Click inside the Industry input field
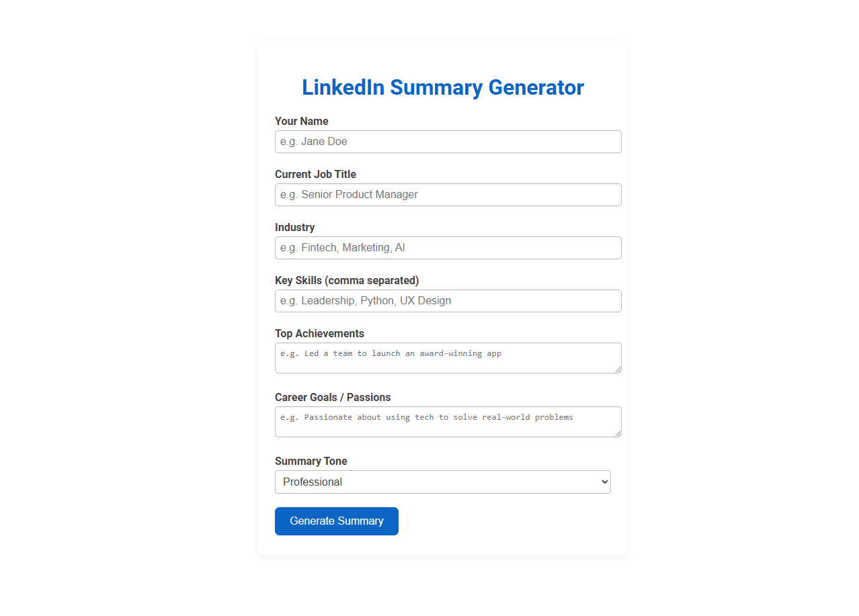This screenshot has height=616, width=859. [x=448, y=248]
